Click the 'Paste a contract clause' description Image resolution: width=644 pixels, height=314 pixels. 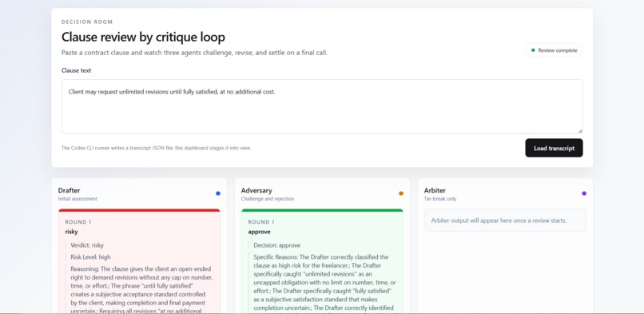click(194, 53)
